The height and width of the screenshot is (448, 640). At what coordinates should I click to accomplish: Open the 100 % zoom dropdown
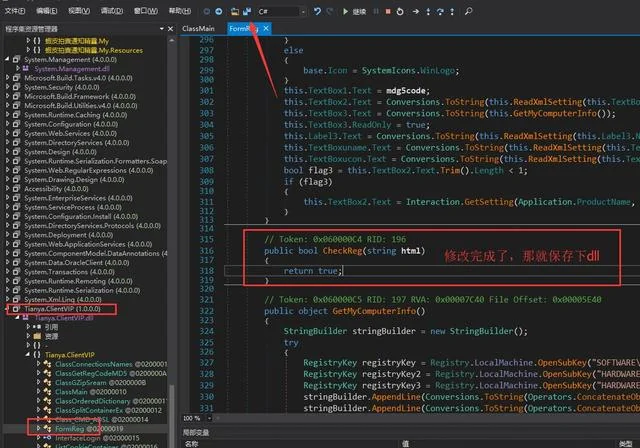tap(209, 418)
